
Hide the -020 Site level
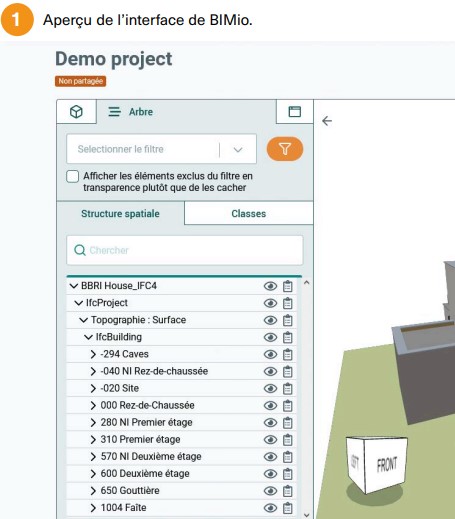click(x=270, y=389)
